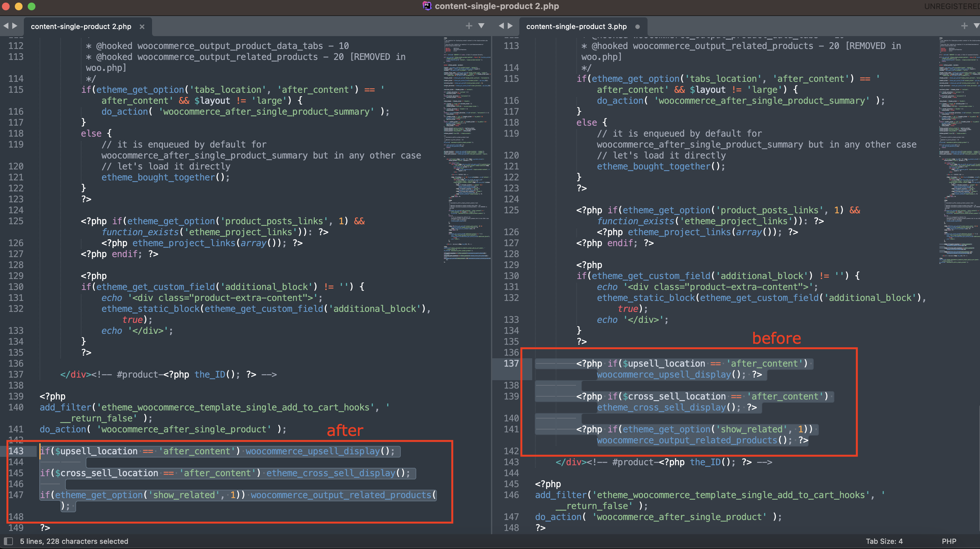Click woocommerce_upsell_display in left pane line 143
980x549 pixels.
point(313,451)
